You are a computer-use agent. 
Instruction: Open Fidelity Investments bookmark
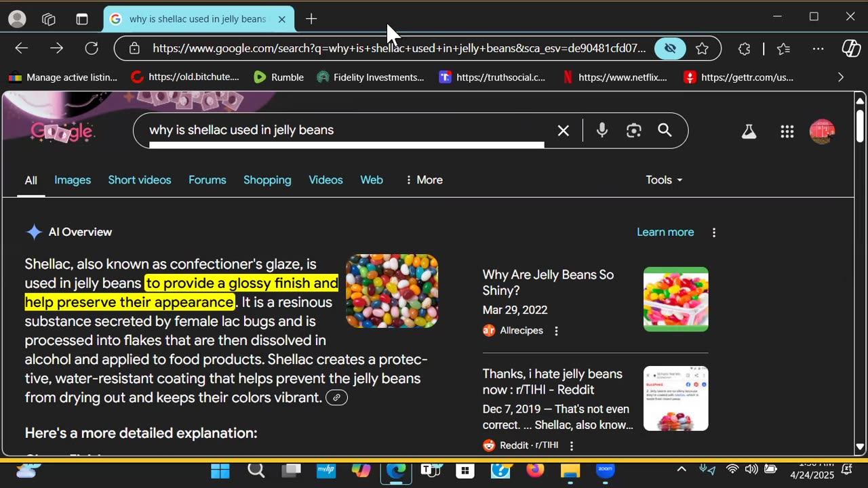(370, 77)
